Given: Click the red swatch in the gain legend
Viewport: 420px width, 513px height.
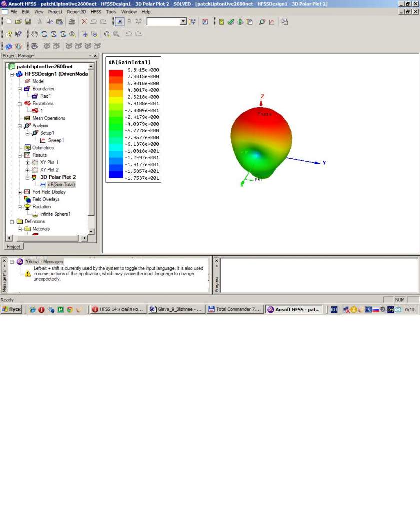Looking at the screenshot, I should click(116, 73).
